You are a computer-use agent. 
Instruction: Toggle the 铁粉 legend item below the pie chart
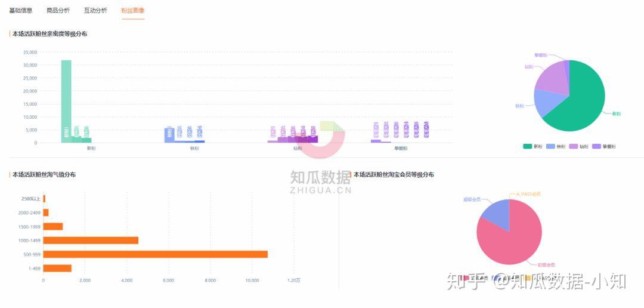pos(556,146)
